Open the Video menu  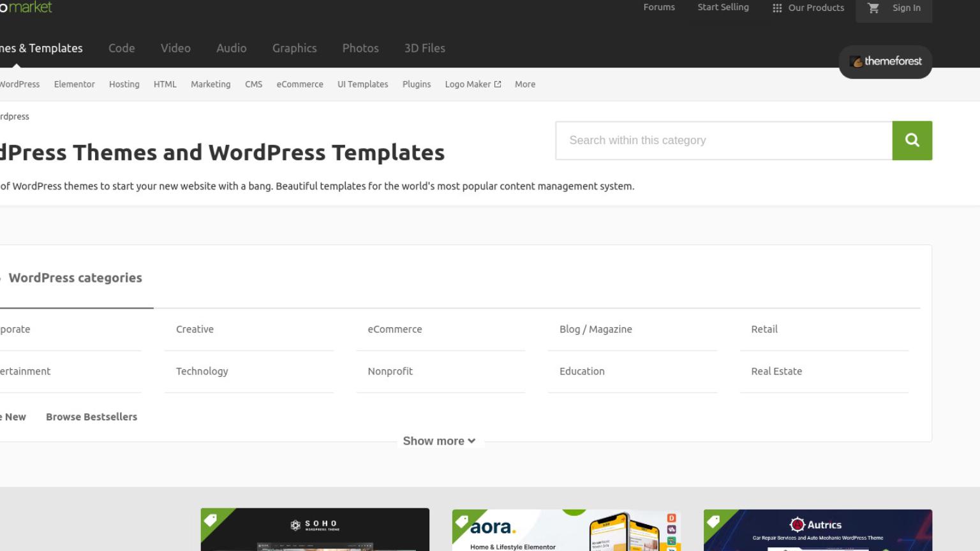click(175, 48)
